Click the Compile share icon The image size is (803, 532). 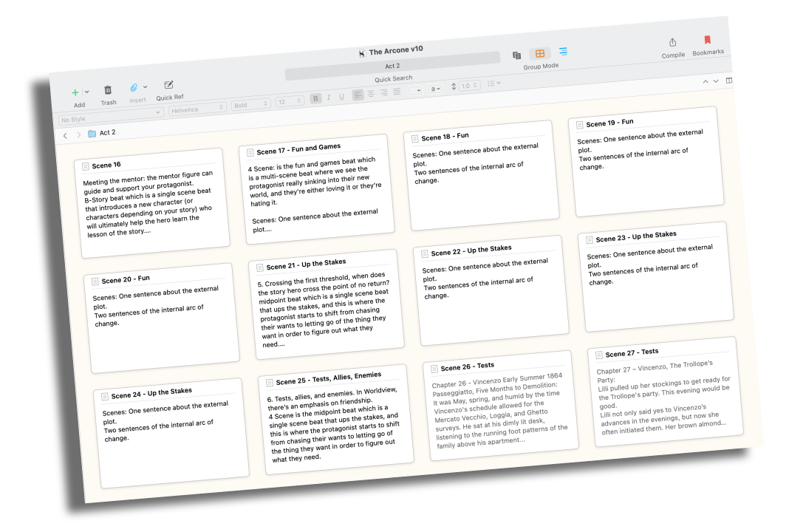[672, 43]
